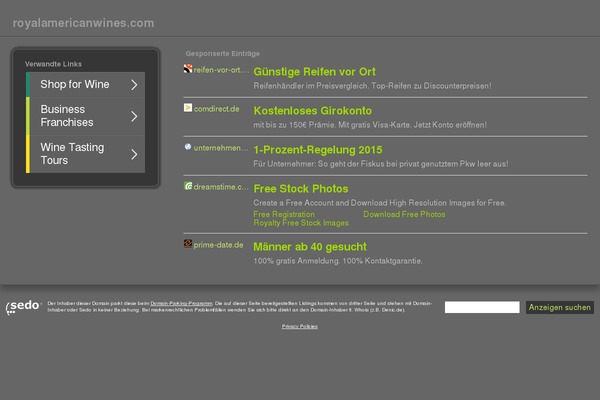Viewport: 600px width, 400px height.
Task: Click Royalty Free Stock Images sublink
Action: (301, 223)
